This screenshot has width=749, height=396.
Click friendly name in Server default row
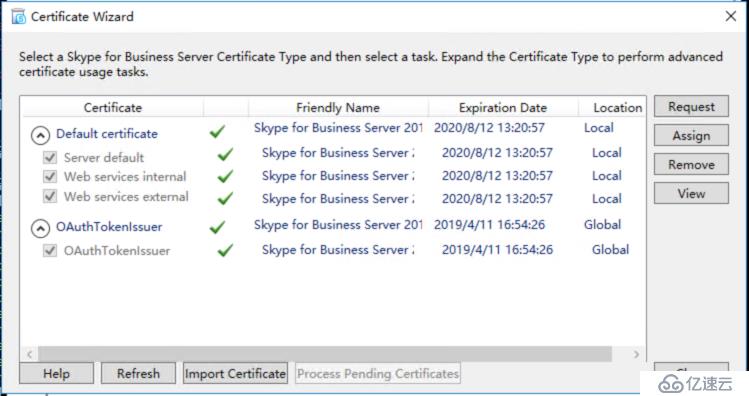point(338,153)
